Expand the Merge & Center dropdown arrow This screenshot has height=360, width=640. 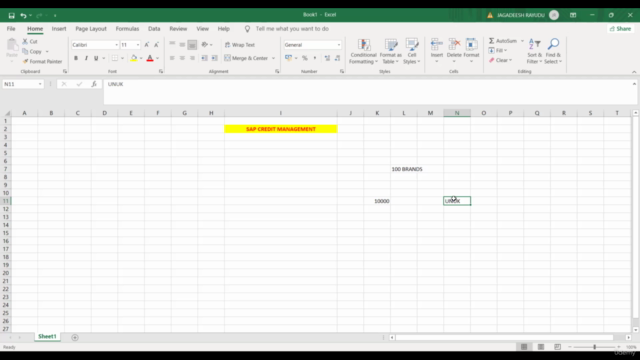[x=273, y=58]
